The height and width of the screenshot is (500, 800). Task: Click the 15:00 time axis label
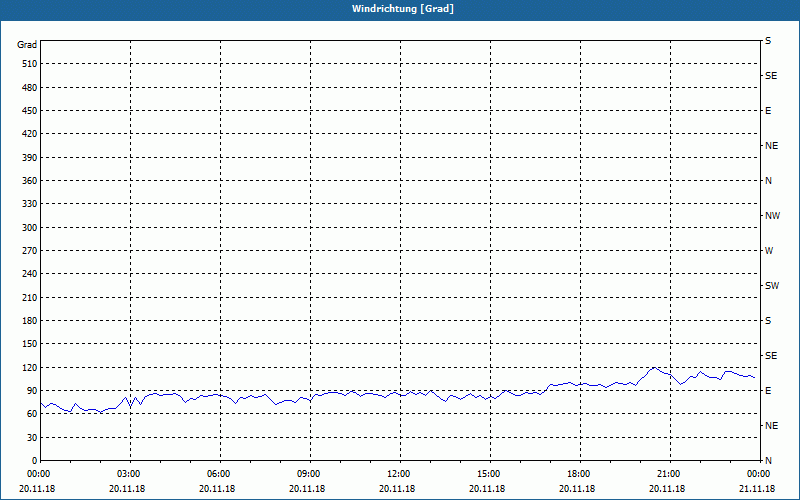pos(490,474)
